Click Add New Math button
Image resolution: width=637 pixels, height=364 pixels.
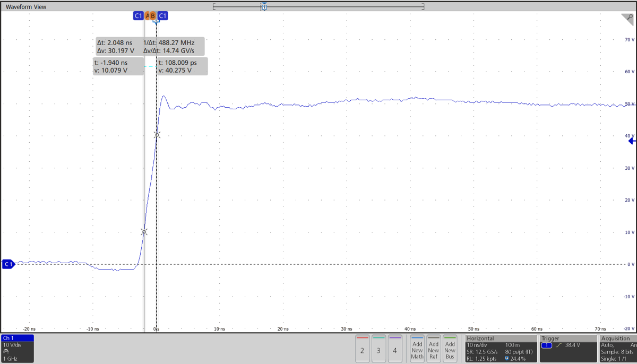tap(417, 348)
